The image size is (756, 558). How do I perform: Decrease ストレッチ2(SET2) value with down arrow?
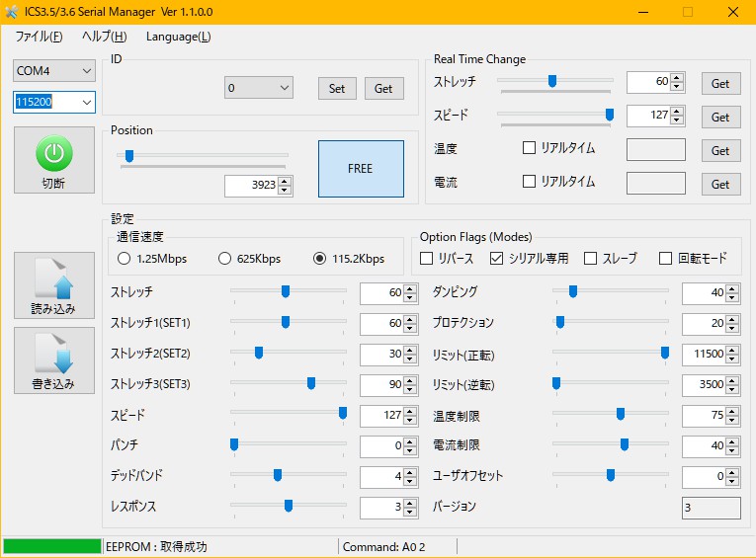click(410, 359)
